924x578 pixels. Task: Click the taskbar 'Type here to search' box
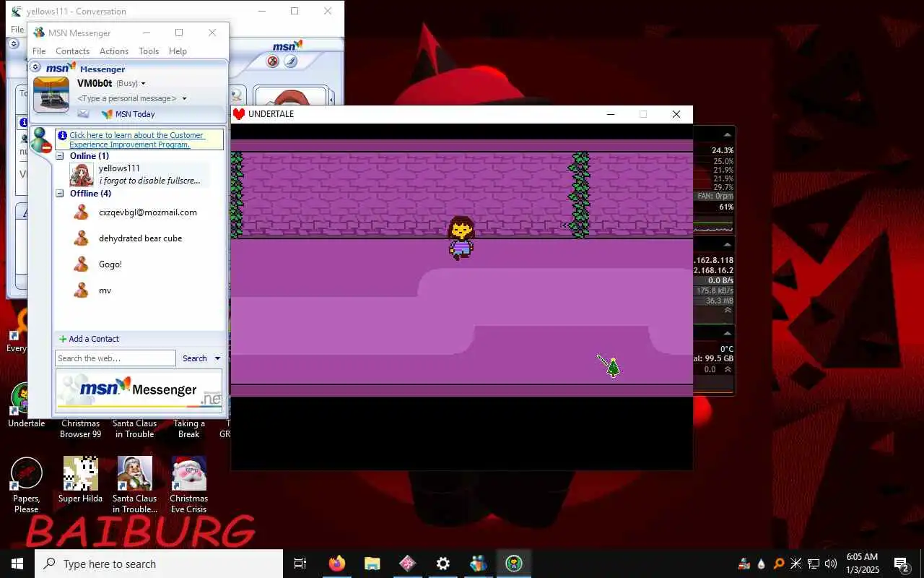coord(159,564)
